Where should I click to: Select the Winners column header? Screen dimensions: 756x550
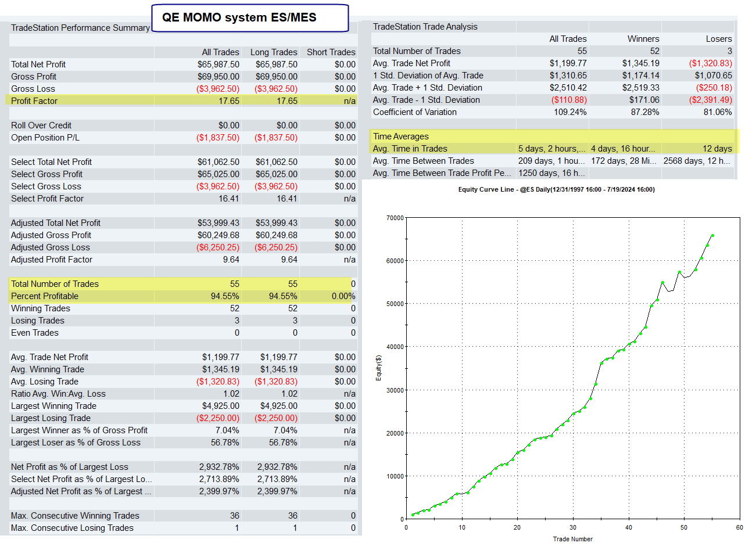tap(643, 39)
